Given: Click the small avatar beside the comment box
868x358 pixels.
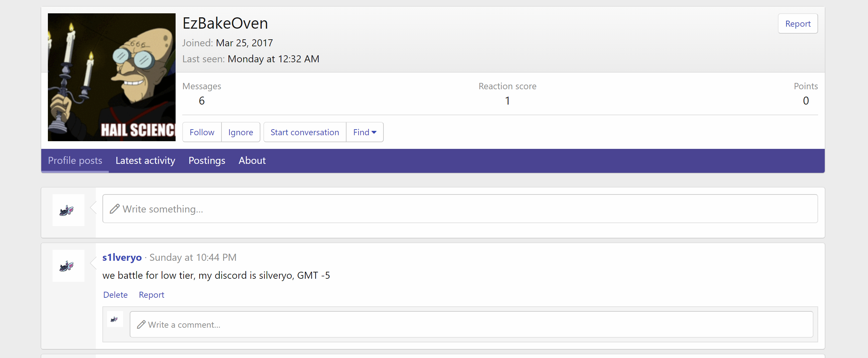Looking at the screenshot, I should 115,319.
